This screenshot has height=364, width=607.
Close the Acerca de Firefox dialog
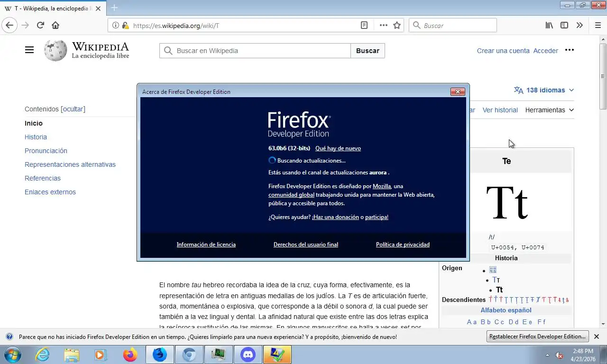[458, 91]
